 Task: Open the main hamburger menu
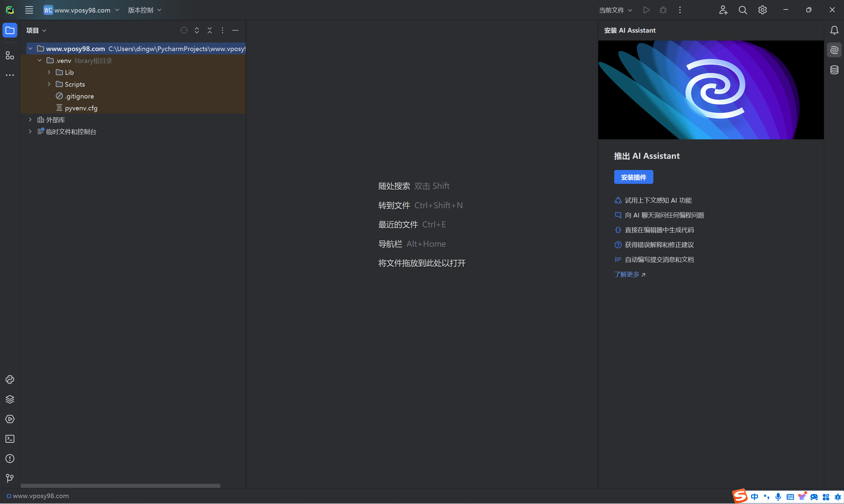tap(29, 10)
